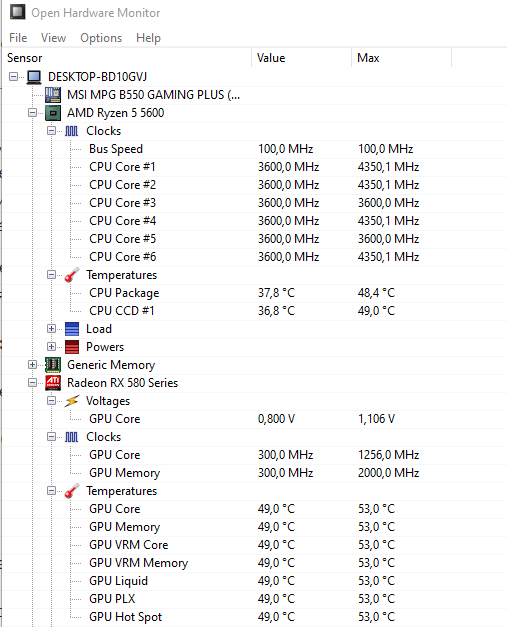Screen dimensions: 507x627
Task: Click the Voltages lightning bolt icon
Action: click(x=72, y=401)
